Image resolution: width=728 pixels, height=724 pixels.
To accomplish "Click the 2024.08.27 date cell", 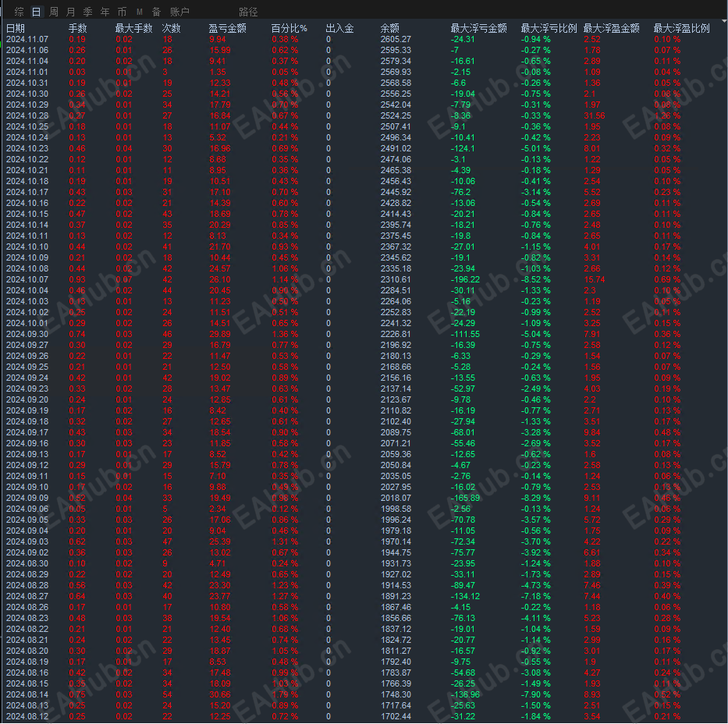I will 27,596.
